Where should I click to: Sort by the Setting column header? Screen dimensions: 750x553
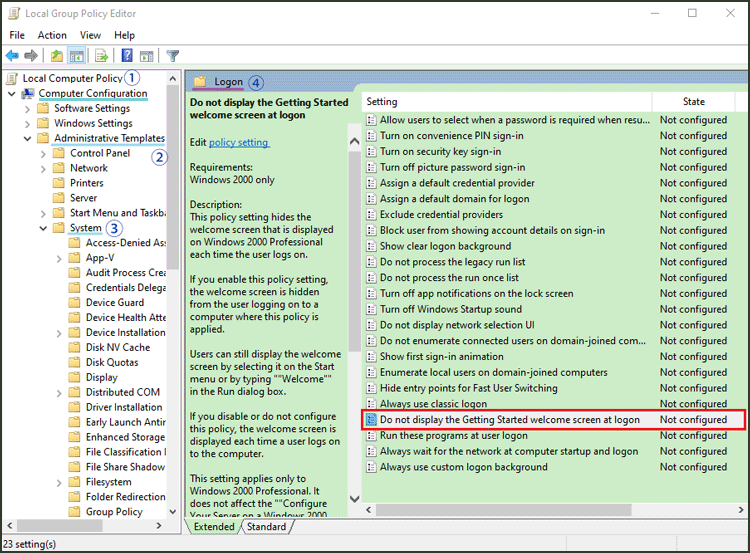(507, 101)
